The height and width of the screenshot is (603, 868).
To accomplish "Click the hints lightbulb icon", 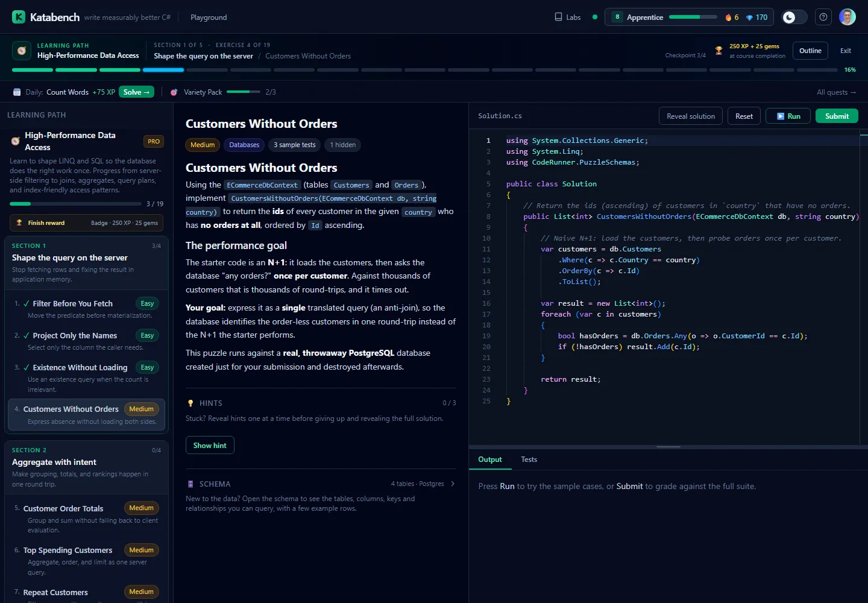I will click(x=190, y=403).
